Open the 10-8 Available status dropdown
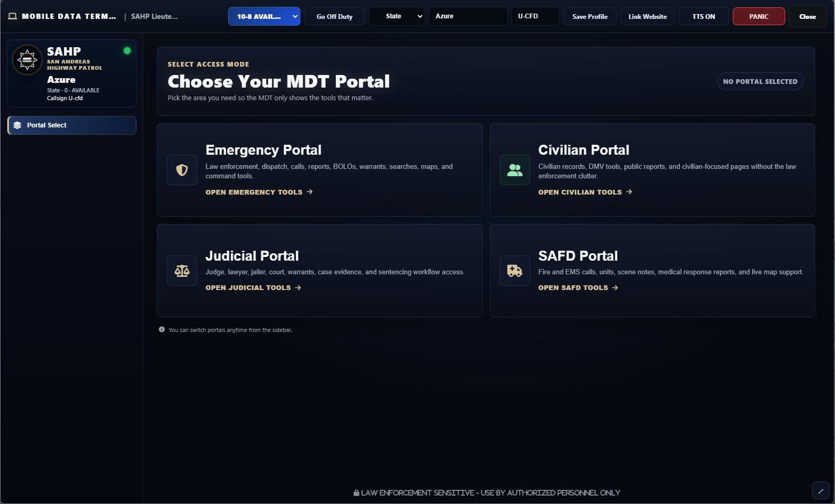The width and height of the screenshot is (835, 504). 264,16
